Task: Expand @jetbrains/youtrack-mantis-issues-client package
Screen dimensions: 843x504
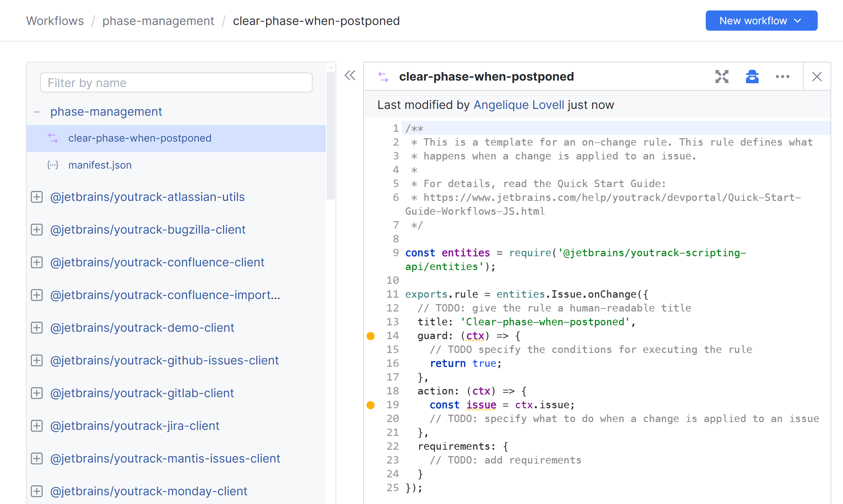Action: (x=37, y=458)
